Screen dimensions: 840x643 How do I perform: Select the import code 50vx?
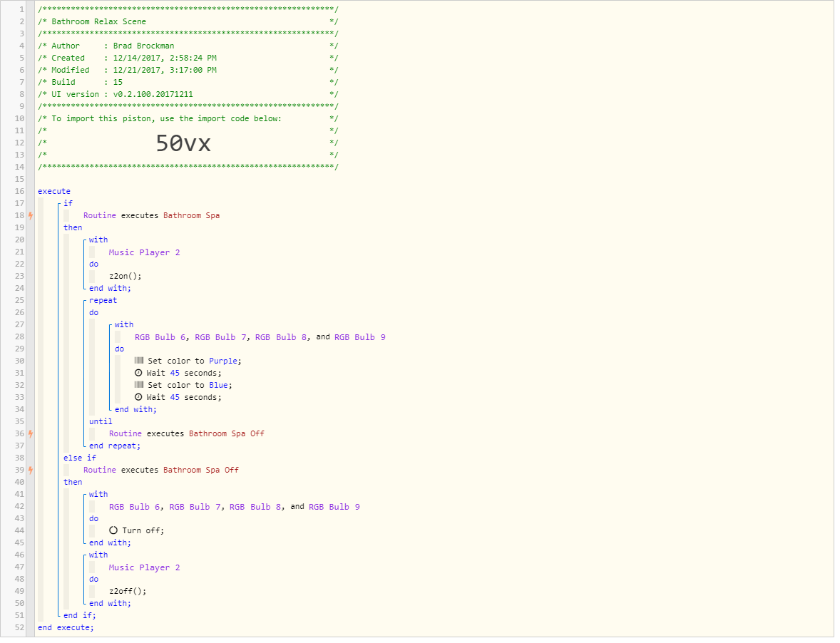(x=183, y=143)
